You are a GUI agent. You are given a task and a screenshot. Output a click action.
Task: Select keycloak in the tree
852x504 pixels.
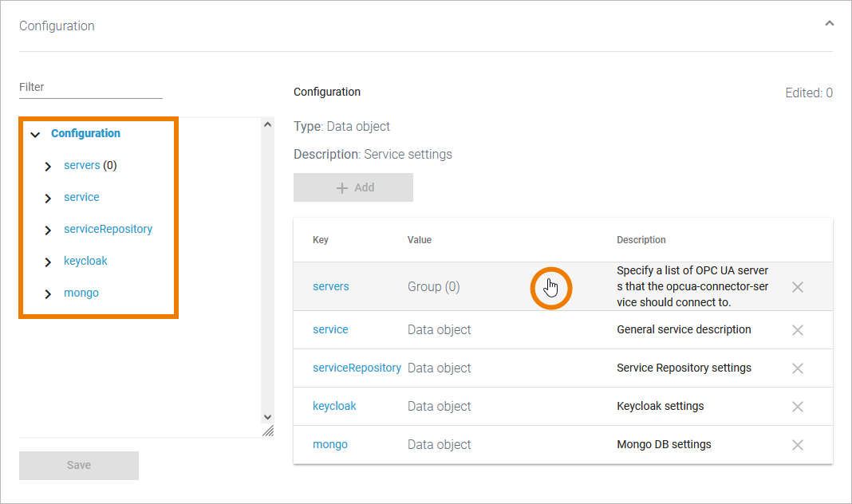[x=85, y=261]
